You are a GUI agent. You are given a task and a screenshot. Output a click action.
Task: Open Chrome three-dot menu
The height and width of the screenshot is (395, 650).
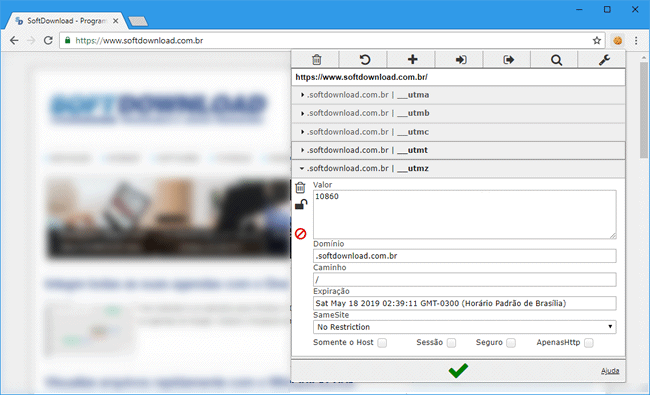click(x=636, y=41)
